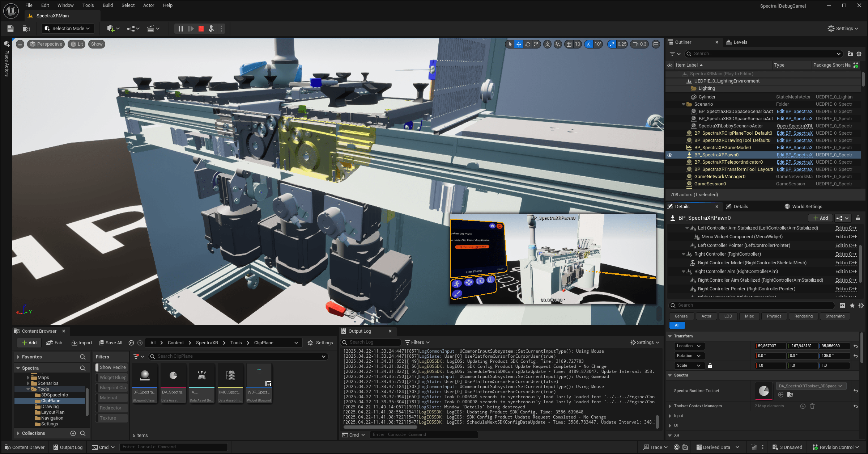This screenshot has width=868, height=454.
Task: Save current level with floppy icon
Action: pyautogui.click(x=10, y=29)
